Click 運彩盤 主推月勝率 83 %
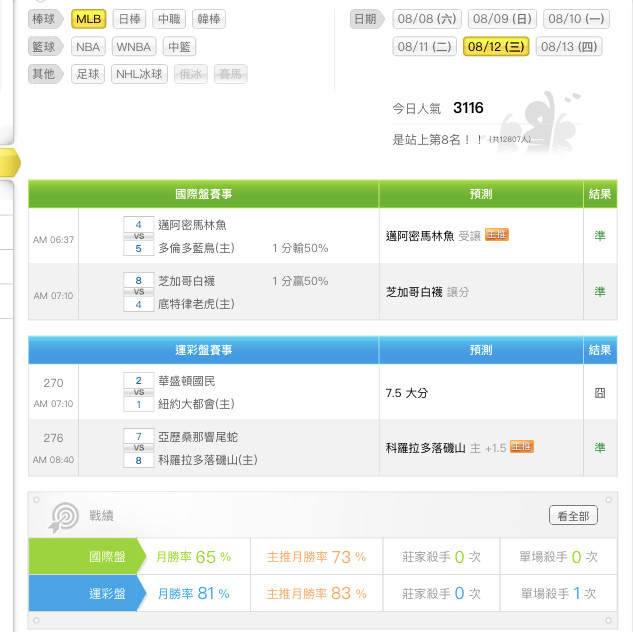 click(316, 594)
